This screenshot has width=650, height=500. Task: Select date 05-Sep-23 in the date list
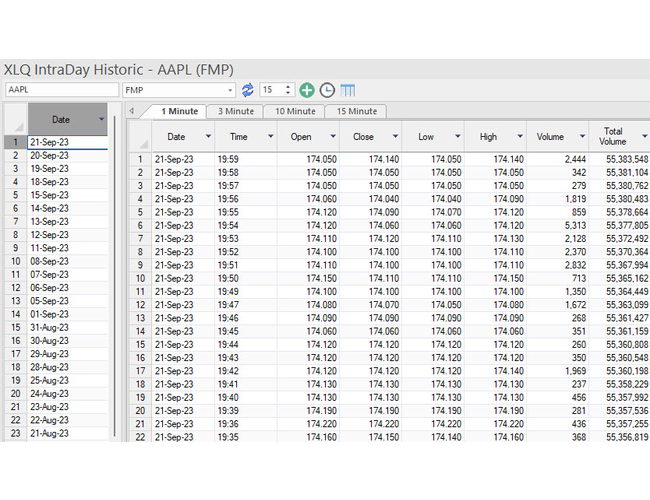pos(68,301)
